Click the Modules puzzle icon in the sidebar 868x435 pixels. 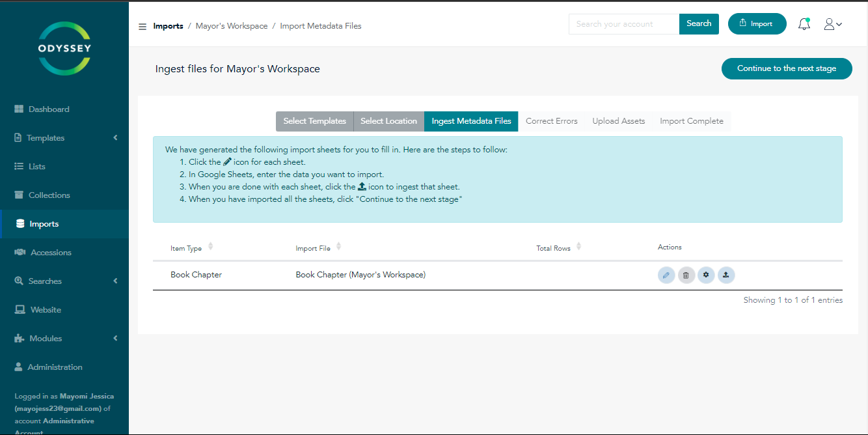(x=20, y=339)
